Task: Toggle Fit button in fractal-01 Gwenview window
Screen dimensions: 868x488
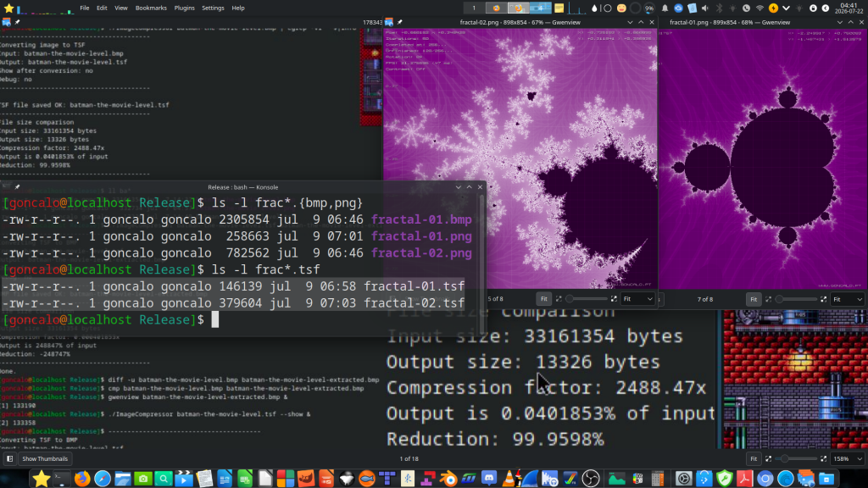Action: pyautogui.click(x=754, y=299)
